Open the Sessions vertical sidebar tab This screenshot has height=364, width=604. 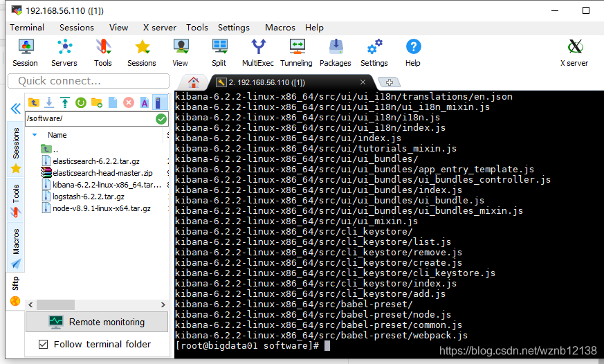pyautogui.click(x=16, y=149)
